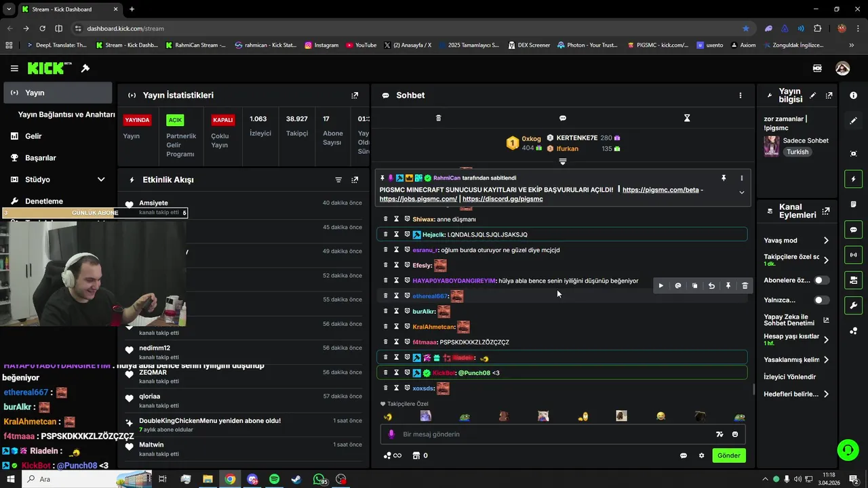
Task: Toggle the Yalnızca... chat switch
Action: pyautogui.click(x=821, y=300)
